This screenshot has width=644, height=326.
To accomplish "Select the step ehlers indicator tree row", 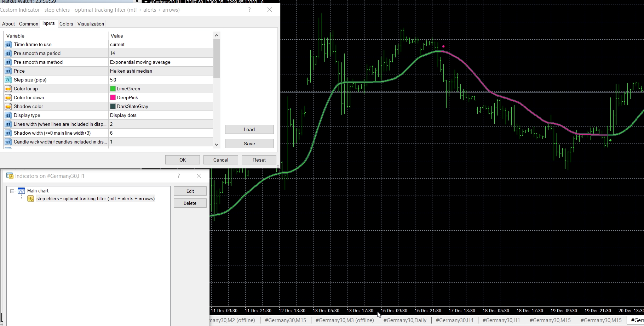I will point(96,199).
